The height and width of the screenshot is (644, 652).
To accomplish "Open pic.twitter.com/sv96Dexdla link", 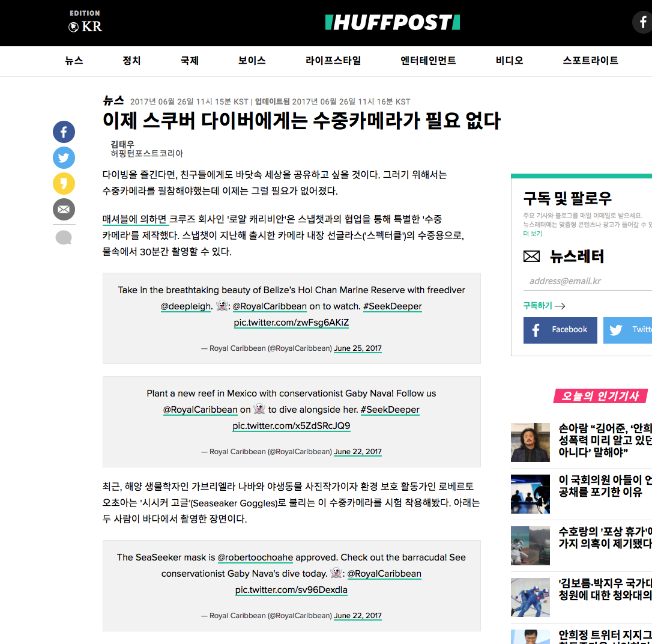I will (x=291, y=590).
